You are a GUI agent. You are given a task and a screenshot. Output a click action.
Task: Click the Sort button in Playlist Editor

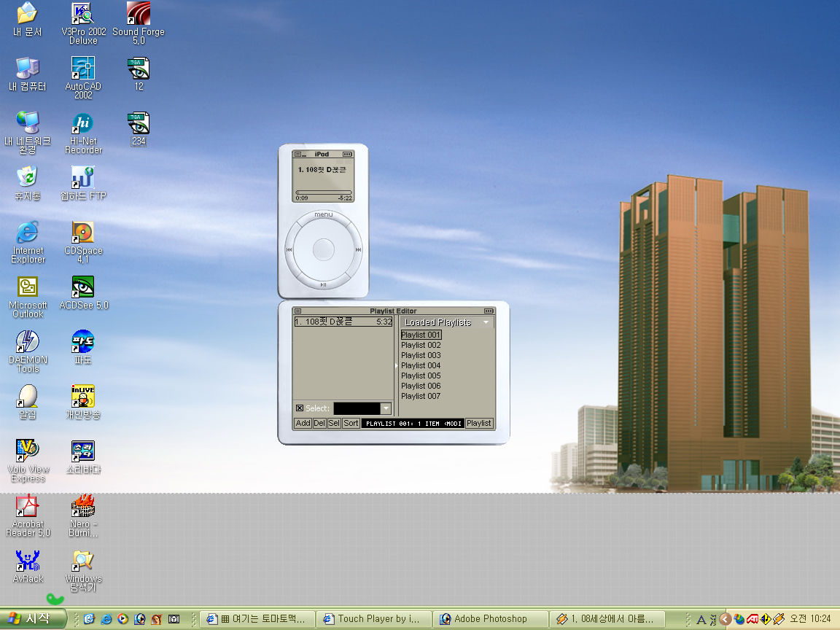[x=351, y=423]
